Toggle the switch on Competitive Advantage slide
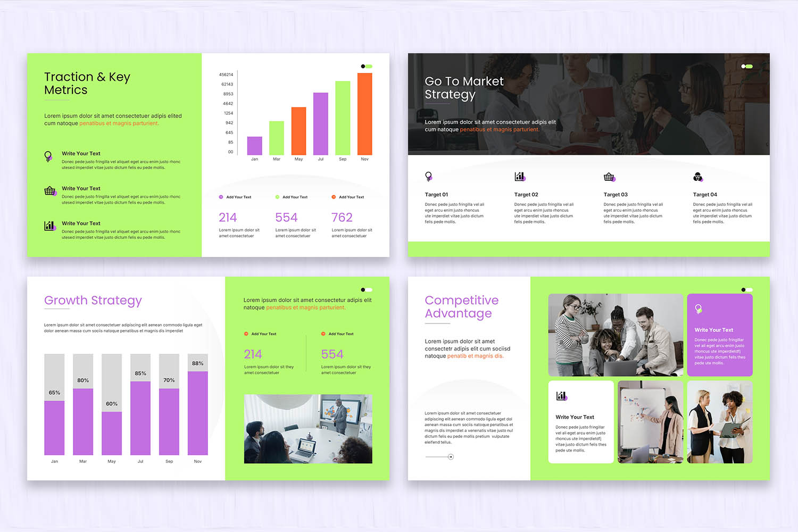The image size is (798, 532). point(747,290)
